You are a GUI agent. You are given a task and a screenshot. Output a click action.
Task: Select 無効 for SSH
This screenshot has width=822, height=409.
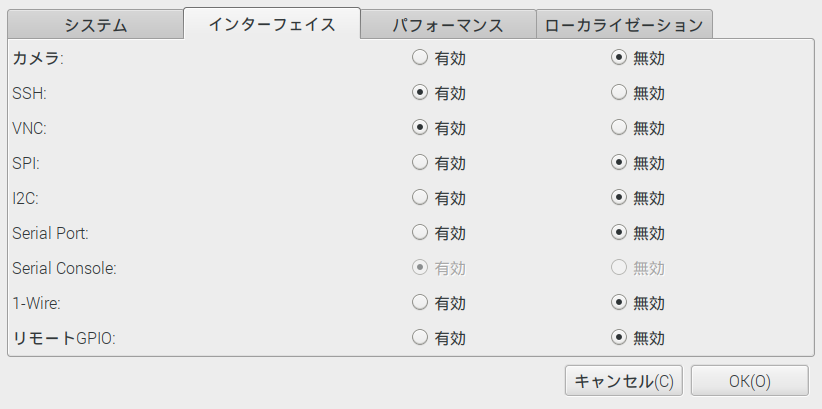point(619,93)
